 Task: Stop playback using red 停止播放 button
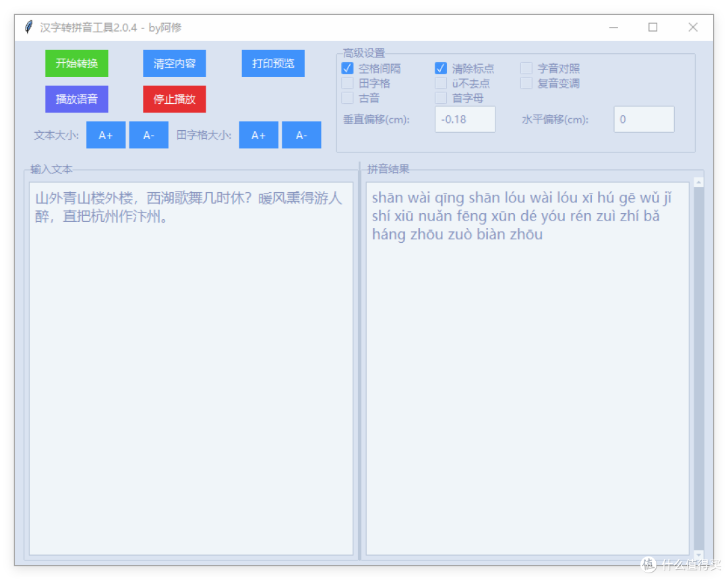(175, 99)
